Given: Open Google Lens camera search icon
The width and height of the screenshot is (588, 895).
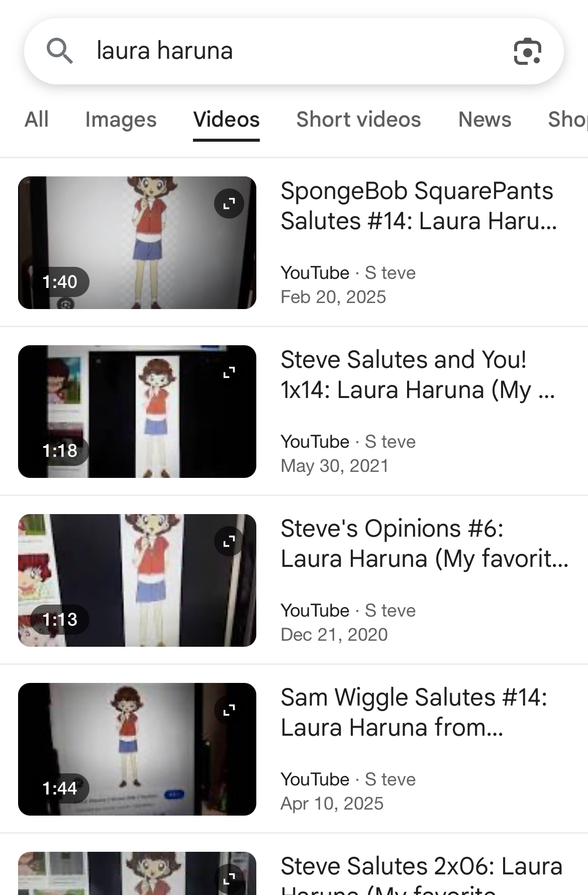Looking at the screenshot, I should pos(527,51).
